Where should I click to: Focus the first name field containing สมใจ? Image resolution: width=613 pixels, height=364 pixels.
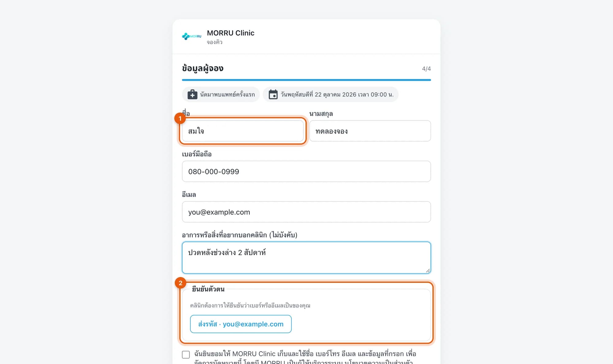pos(243,131)
